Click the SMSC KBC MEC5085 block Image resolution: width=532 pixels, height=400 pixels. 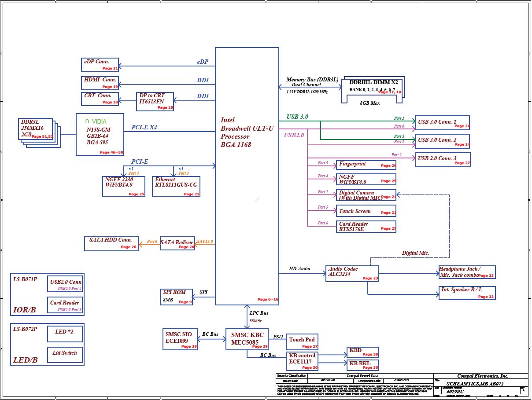(x=247, y=339)
